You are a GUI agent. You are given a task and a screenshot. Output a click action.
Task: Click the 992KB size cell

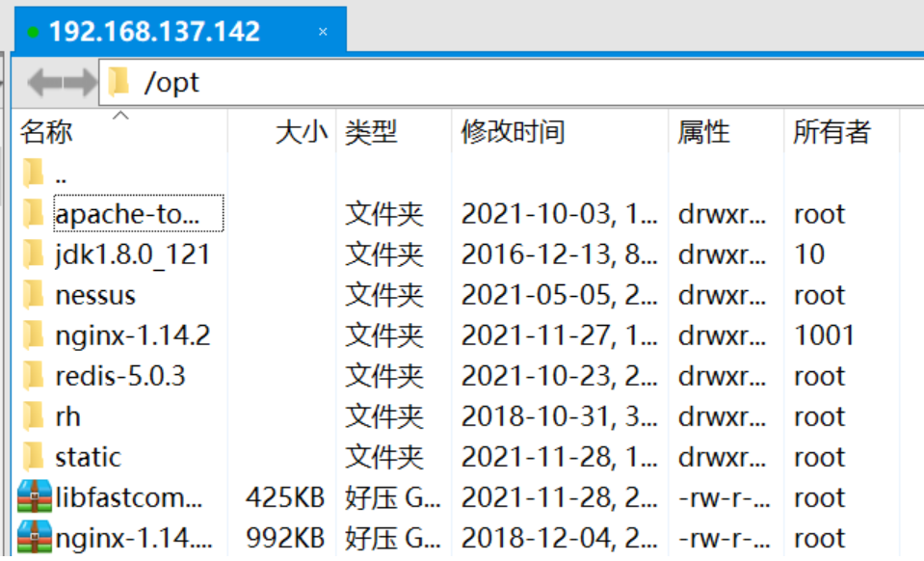coord(285,538)
